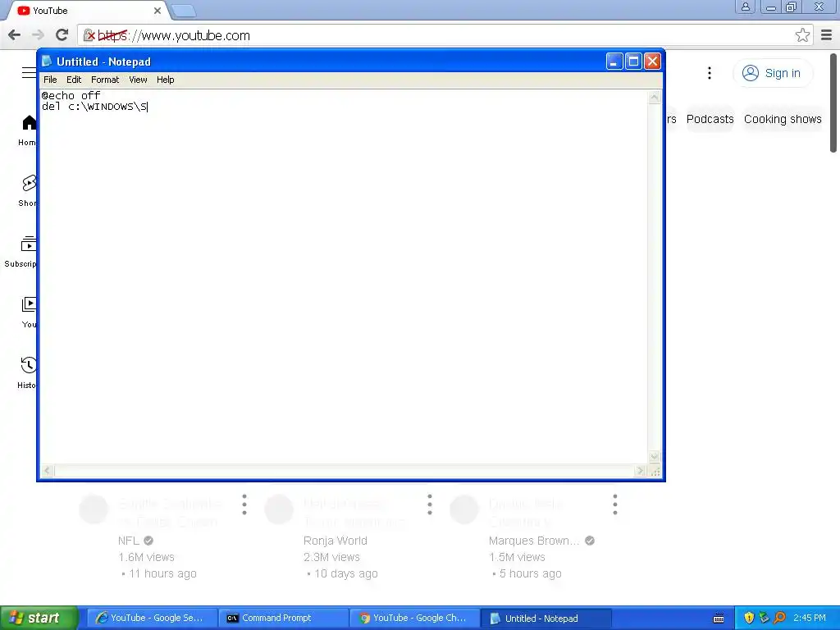Viewport: 840px width, 630px height.
Task: Click the on-screen keyboard tray icon
Action: [x=719, y=619]
